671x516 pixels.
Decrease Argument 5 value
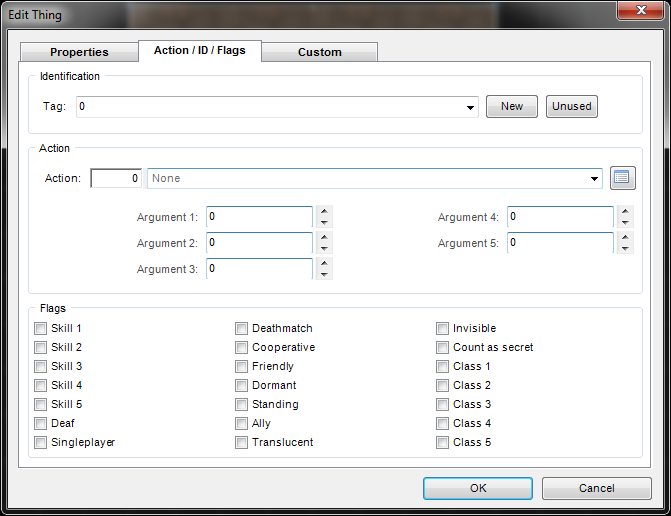[625, 248]
